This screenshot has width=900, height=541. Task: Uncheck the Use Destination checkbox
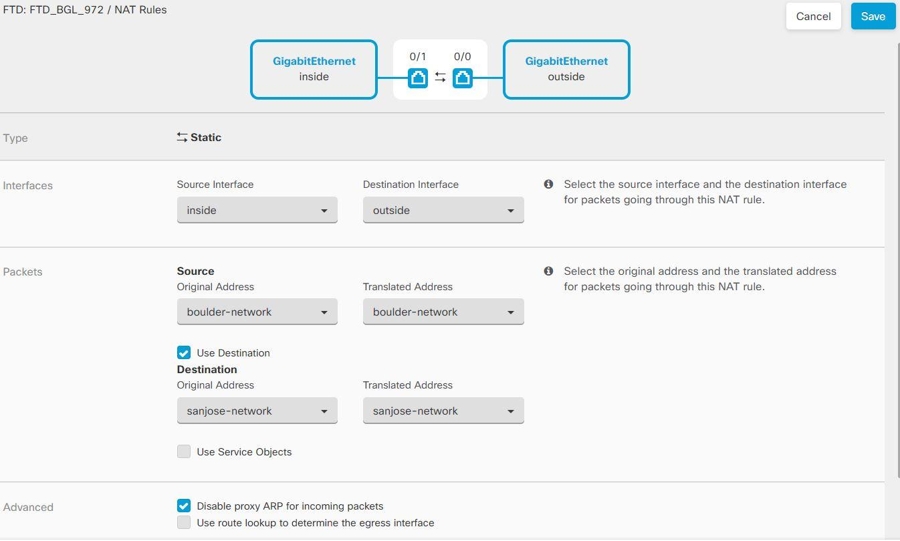click(184, 353)
